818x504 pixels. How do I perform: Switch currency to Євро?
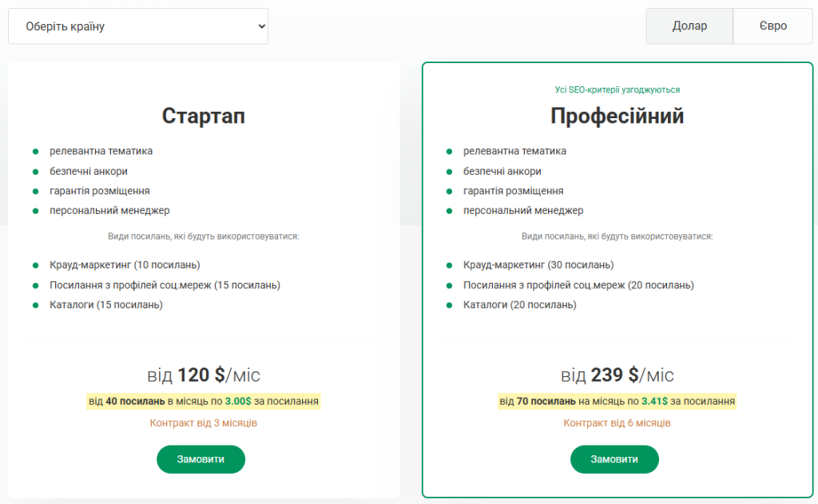[772, 26]
